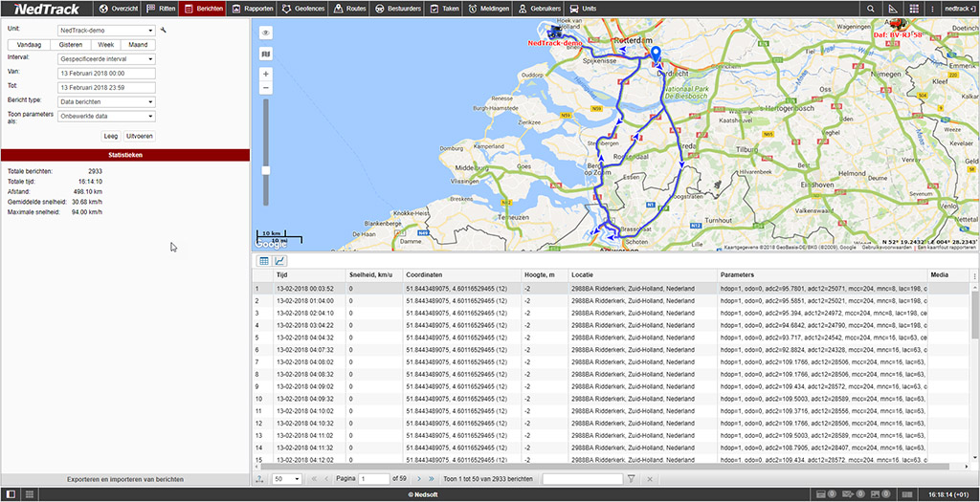
Task: Click the Parameters column header
Action: click(x=822, y=274)
